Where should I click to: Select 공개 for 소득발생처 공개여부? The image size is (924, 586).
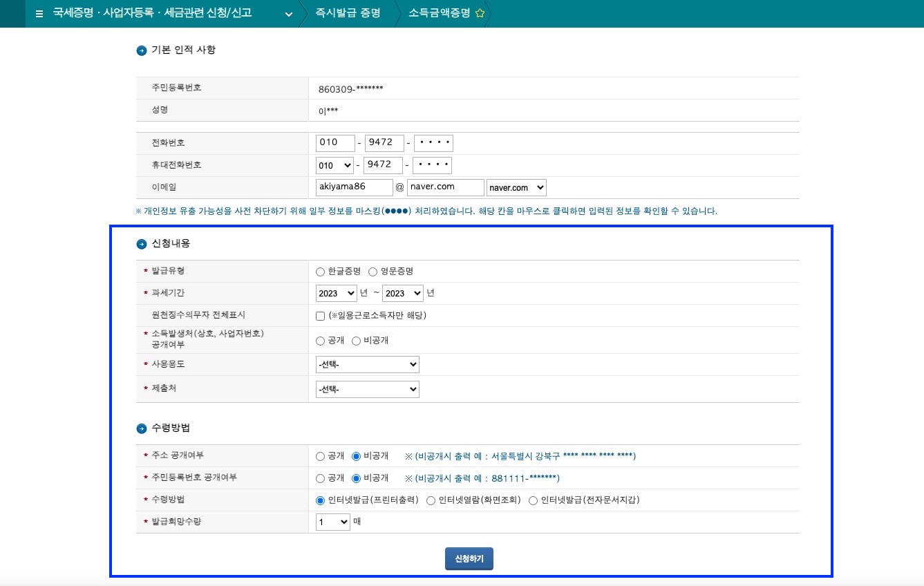click(x=320, y=341)
